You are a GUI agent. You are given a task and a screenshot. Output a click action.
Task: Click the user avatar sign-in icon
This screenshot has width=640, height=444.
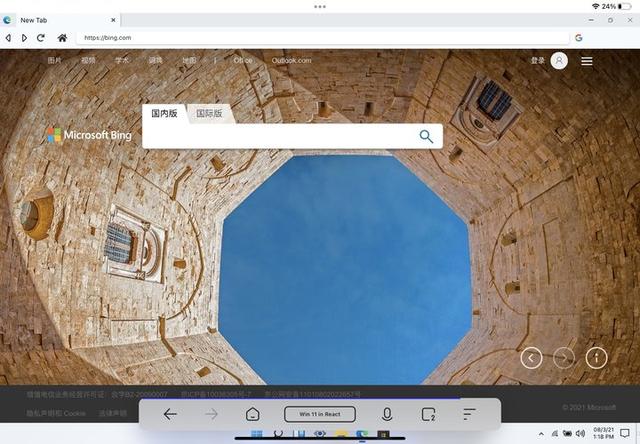(x=558, y=61)
